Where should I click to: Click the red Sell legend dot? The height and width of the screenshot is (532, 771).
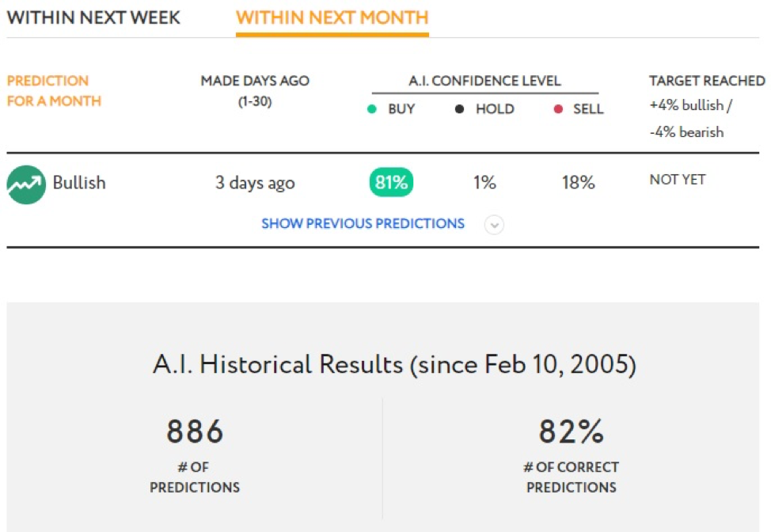[x=558, y=109]
